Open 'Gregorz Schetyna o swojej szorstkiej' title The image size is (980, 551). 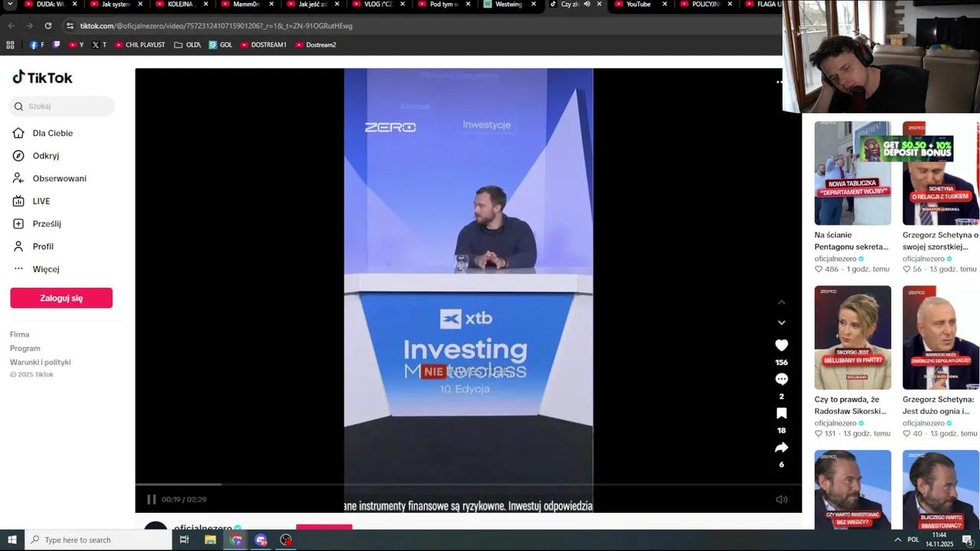point(940,240)
